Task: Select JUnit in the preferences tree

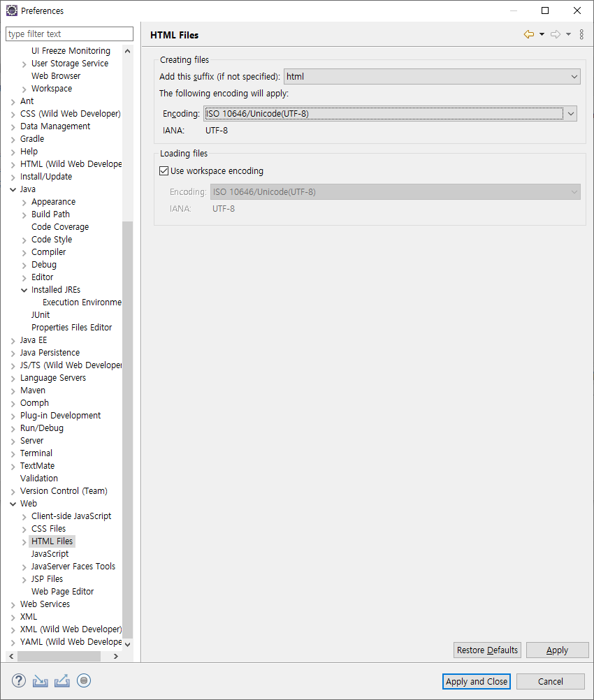Action: click(x=41, y=315)
